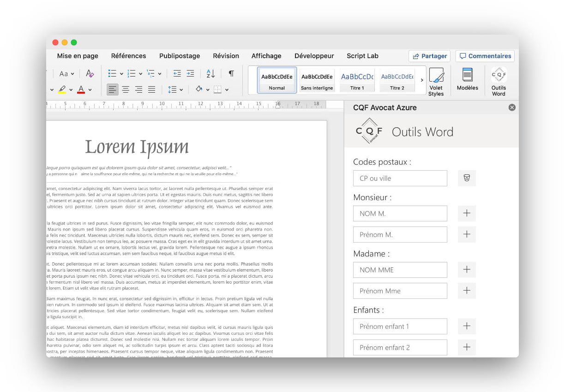Open the Publipostage ribbon tab
The height and width of the screenshot is (392, 565).
(x=180, y=56)
